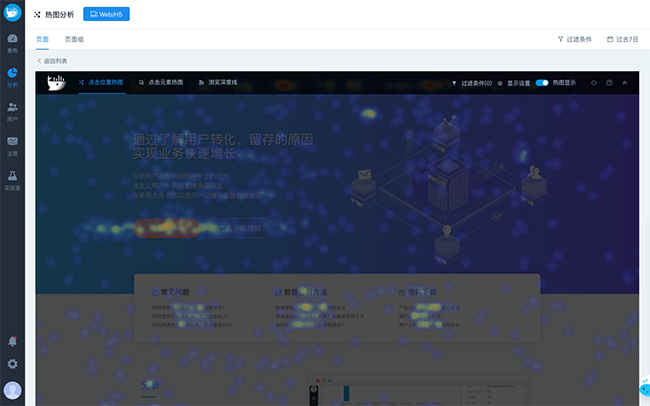Screen dimensions: 650x406
Task: Click the dashboard screenshot thumbnail at the bottom
Action: (419, 391)
